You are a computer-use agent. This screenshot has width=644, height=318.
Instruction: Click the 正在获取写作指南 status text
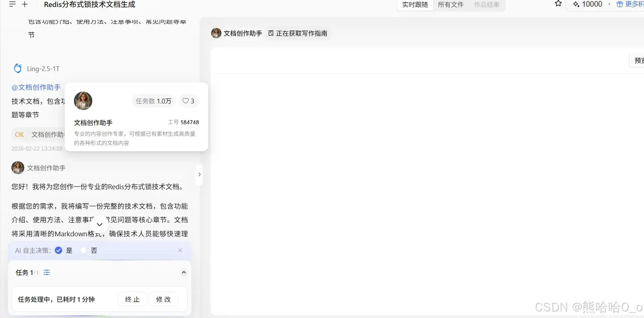click(x=302, y=33)
